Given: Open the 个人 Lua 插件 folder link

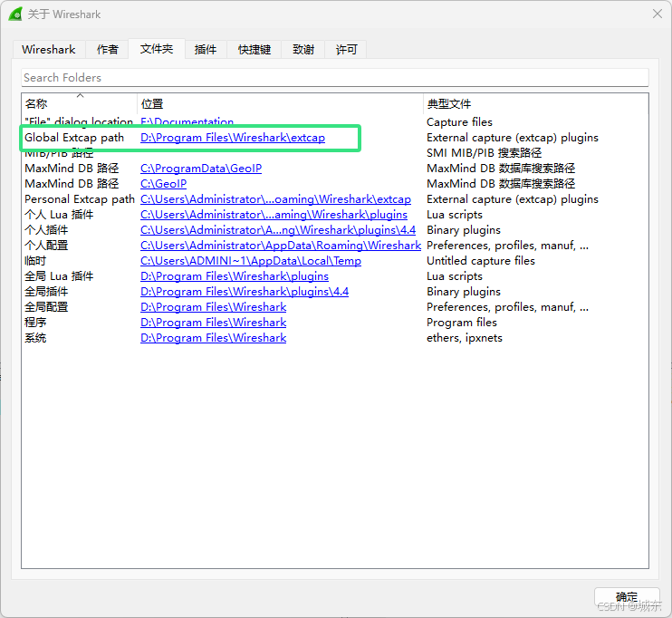Looking at the screenshot, I should (274, 215).
